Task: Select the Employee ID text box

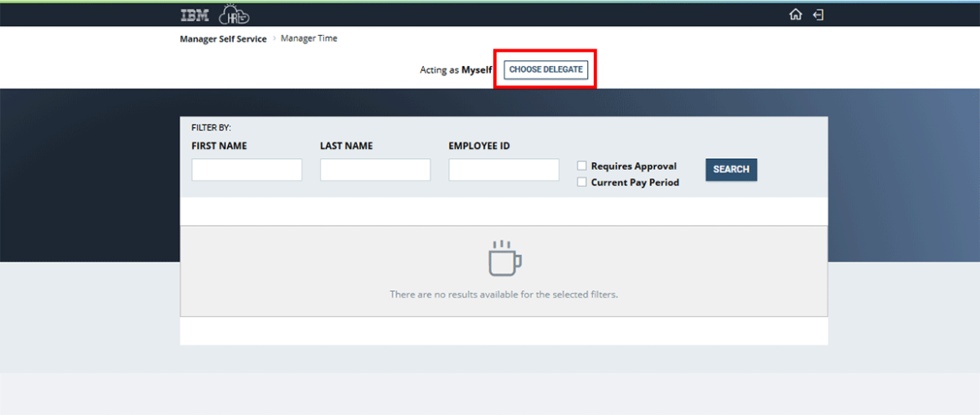Action: 503,170
